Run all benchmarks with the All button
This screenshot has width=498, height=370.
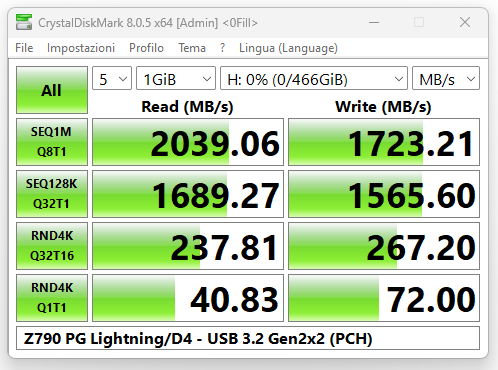(x=52, y=90)
